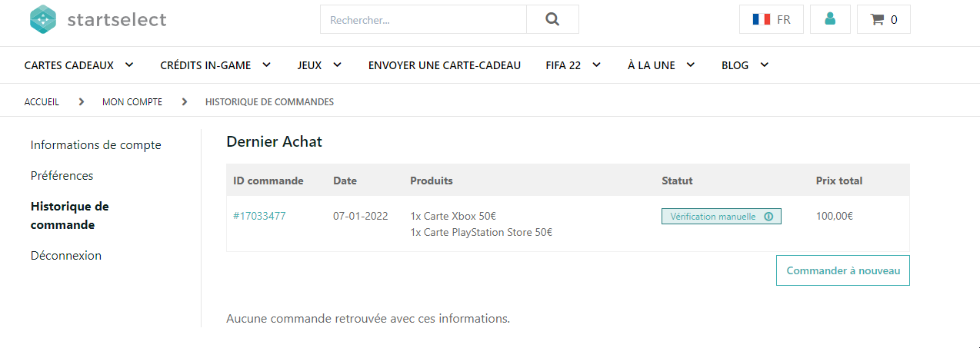
Task: Open Informations de compte in sidebar
Action: click(96, 145)
